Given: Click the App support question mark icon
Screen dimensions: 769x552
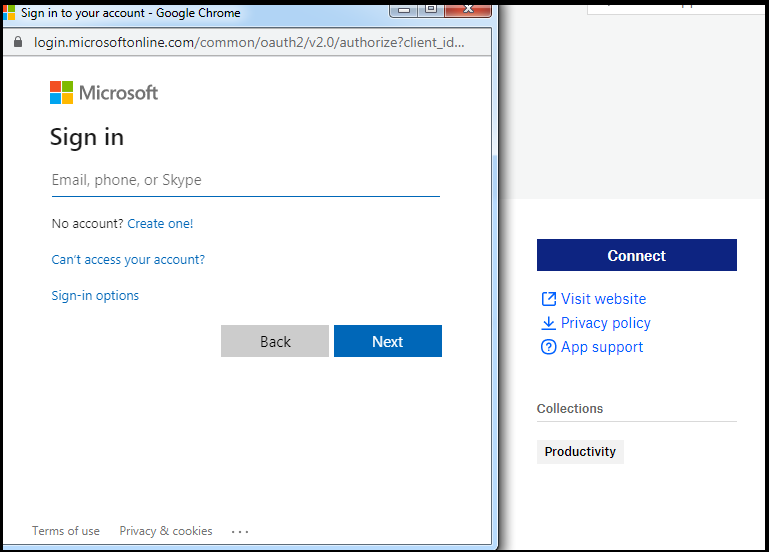Looking at the screenshot, I should tap(549, 347).
